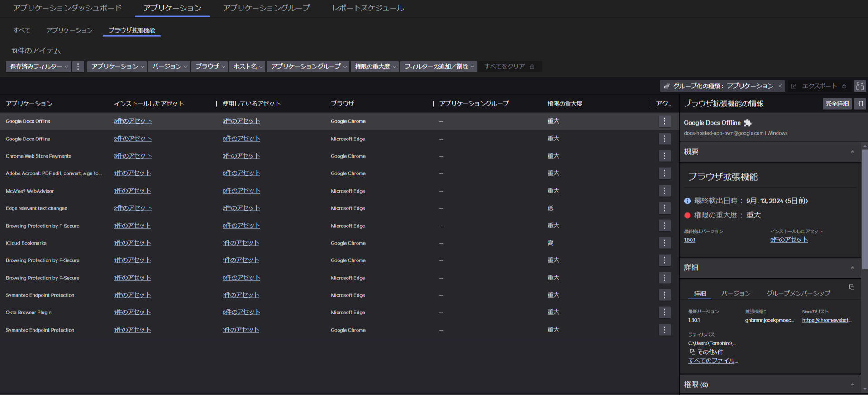868x395 pixels.
Task: Open the アプリケーション filter dropdown
Action: [x=117, y=67]
